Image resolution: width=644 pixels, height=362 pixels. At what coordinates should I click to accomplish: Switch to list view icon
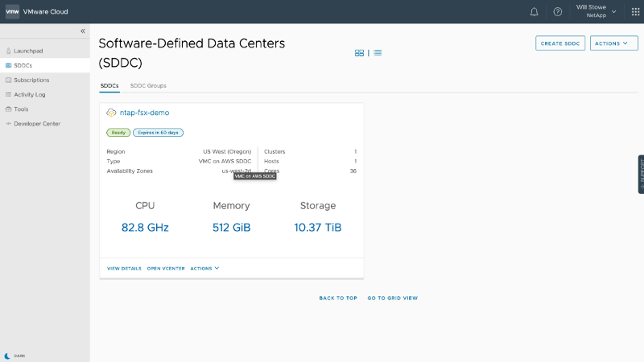(378, 53)
